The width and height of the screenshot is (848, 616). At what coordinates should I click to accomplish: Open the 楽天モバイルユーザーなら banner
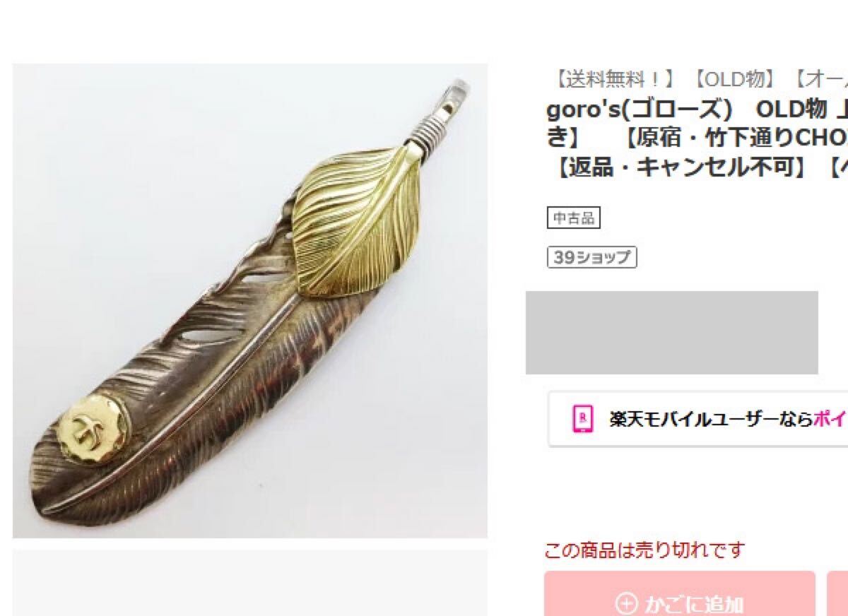(697, 419)
